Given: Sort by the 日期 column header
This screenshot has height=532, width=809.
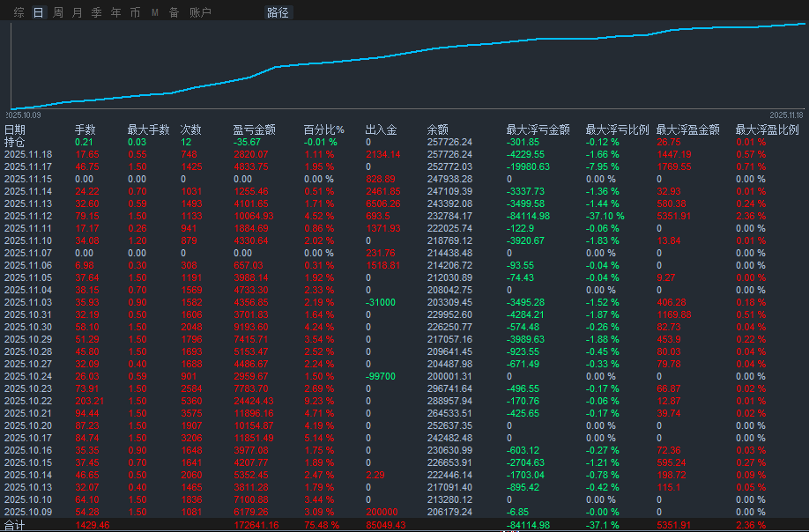Looking at the screenshot, I should 14,129.
